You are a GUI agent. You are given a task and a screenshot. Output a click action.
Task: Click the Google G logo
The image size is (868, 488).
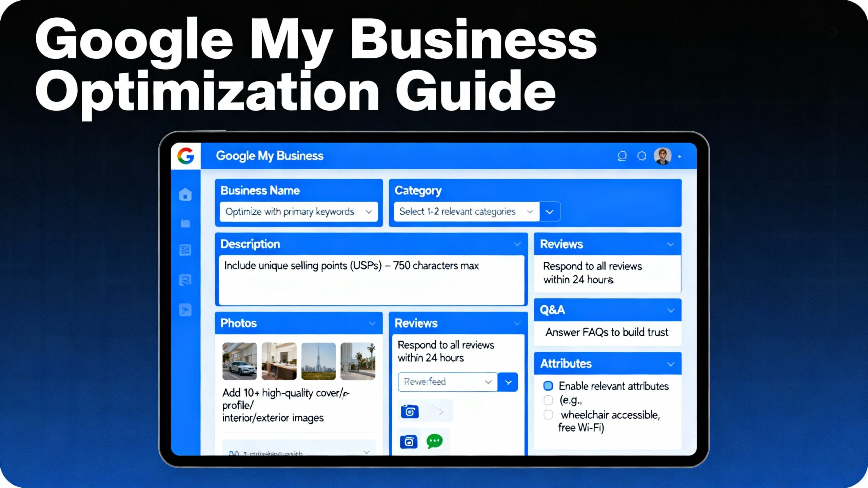[185, 156]
